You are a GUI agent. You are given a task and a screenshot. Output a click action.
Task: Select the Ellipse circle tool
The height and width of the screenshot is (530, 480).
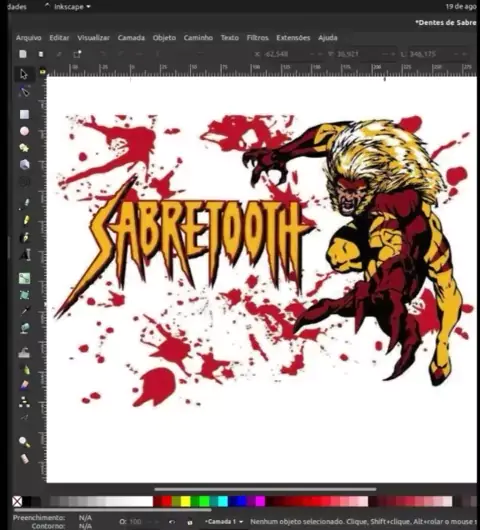[x=24, y=131]
